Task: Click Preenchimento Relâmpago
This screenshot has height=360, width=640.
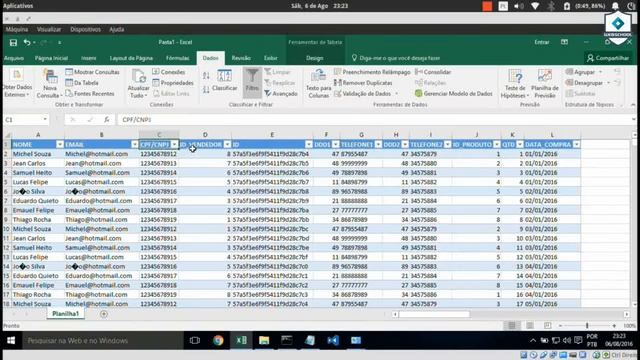Action: 372,72
